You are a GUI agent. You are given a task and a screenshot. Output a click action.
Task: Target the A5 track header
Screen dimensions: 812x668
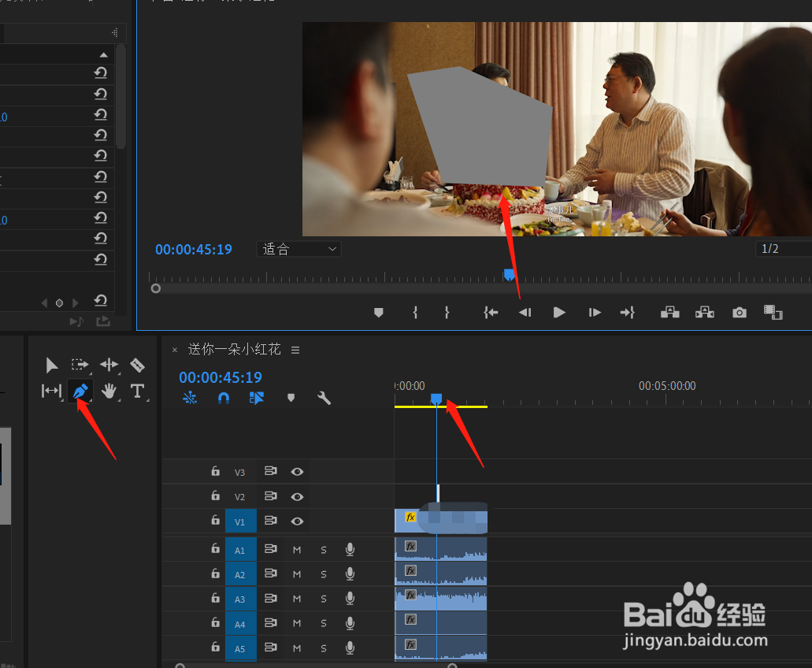click(x=241, y=648)
